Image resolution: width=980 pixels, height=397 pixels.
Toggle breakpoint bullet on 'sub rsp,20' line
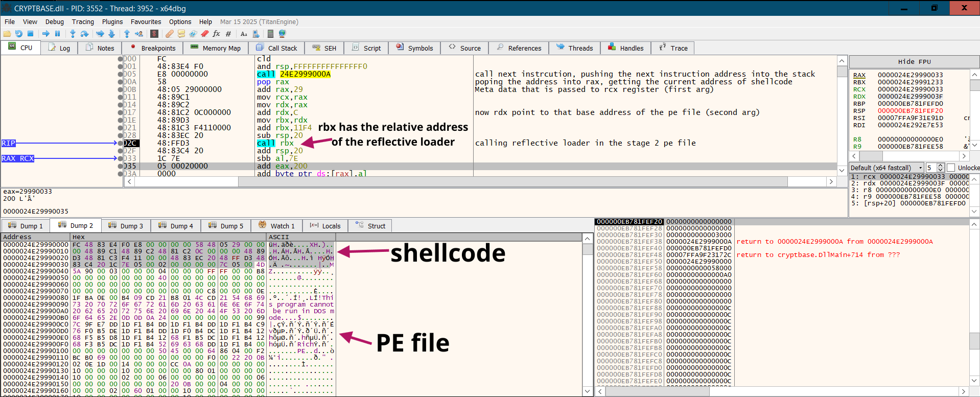tap(121, 135)
